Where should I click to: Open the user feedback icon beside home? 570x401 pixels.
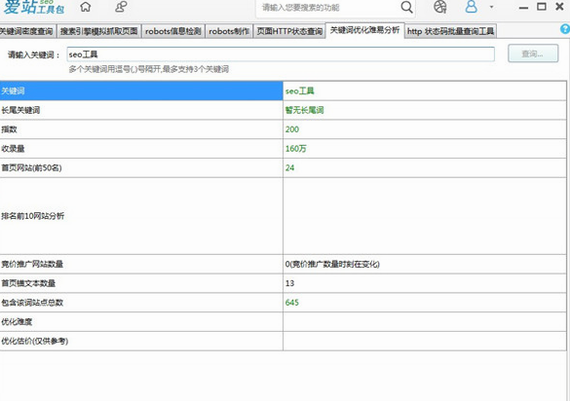(121, 7)
